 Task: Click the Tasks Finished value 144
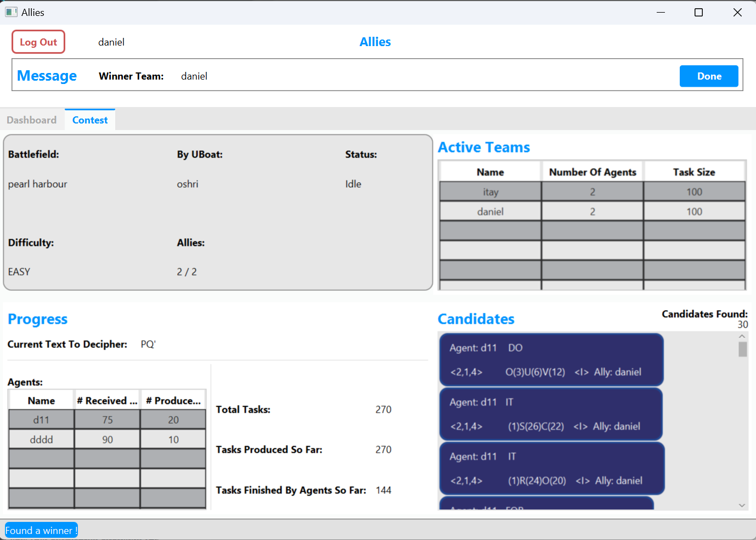pyautogui.click(x=383, y=490)
